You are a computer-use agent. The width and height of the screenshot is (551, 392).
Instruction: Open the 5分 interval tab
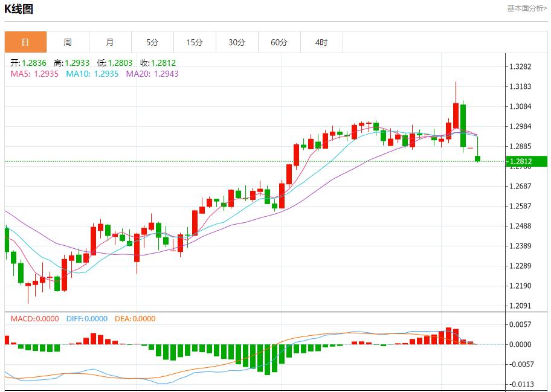pyautogui.click(x=152, y=42)
